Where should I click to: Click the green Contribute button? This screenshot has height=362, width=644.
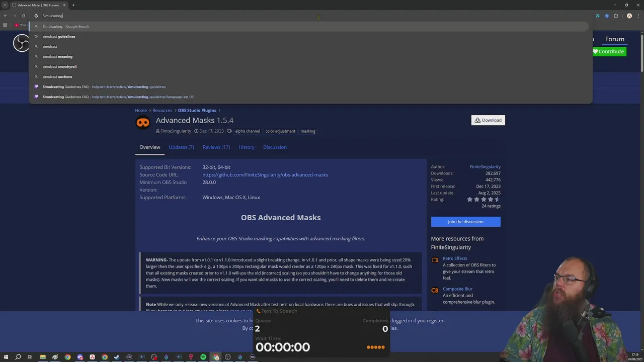[608, 51]
